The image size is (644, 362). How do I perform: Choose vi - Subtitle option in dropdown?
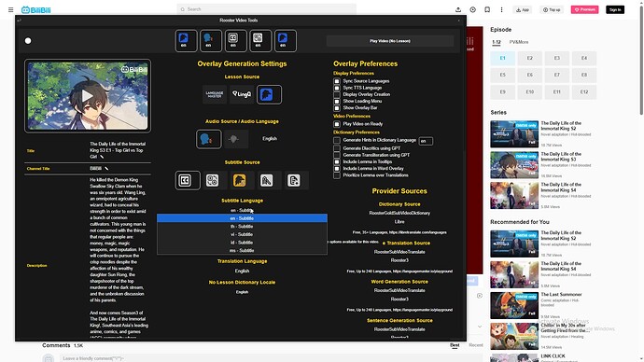pos(242,234)
